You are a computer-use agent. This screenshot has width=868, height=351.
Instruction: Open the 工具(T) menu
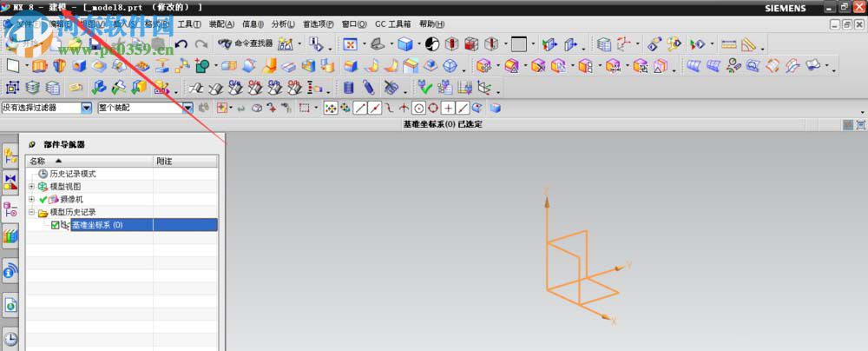[x=189, y=24]
